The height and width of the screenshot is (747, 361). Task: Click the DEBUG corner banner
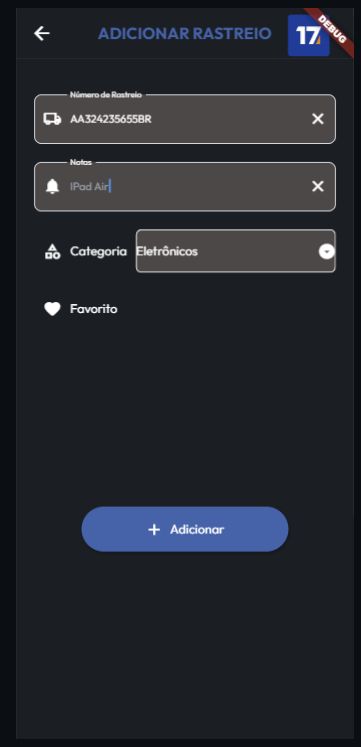tap(331, 30)
